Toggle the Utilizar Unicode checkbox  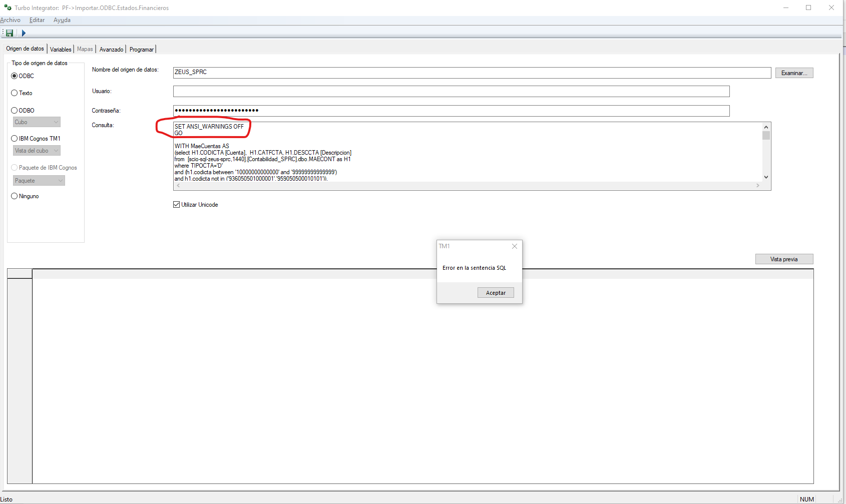tap(177, 205)
